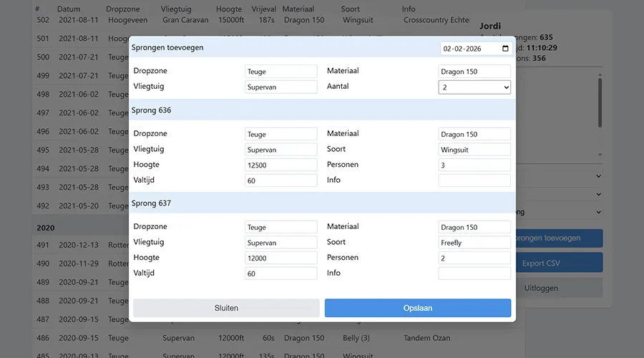
Task: Select Soort field containing Freefly
Action: pyautogui.click(x=474, y=243)
